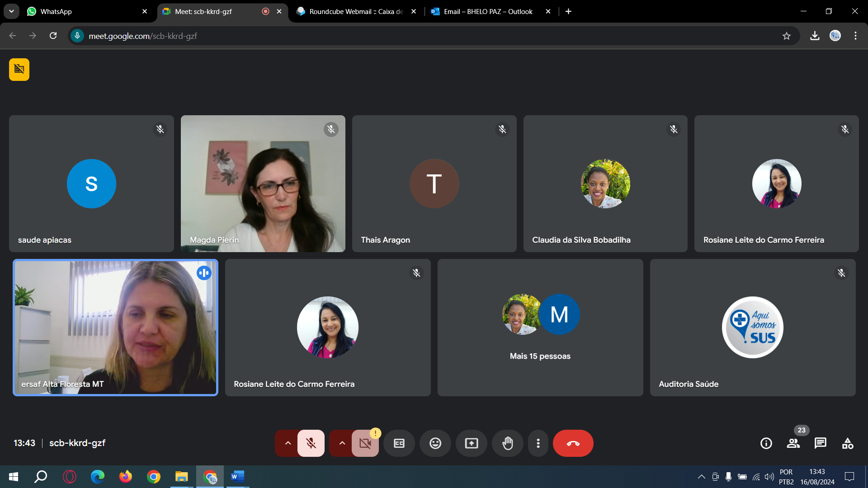Select Auditoria Saúde participant tile

click(753, 328)
